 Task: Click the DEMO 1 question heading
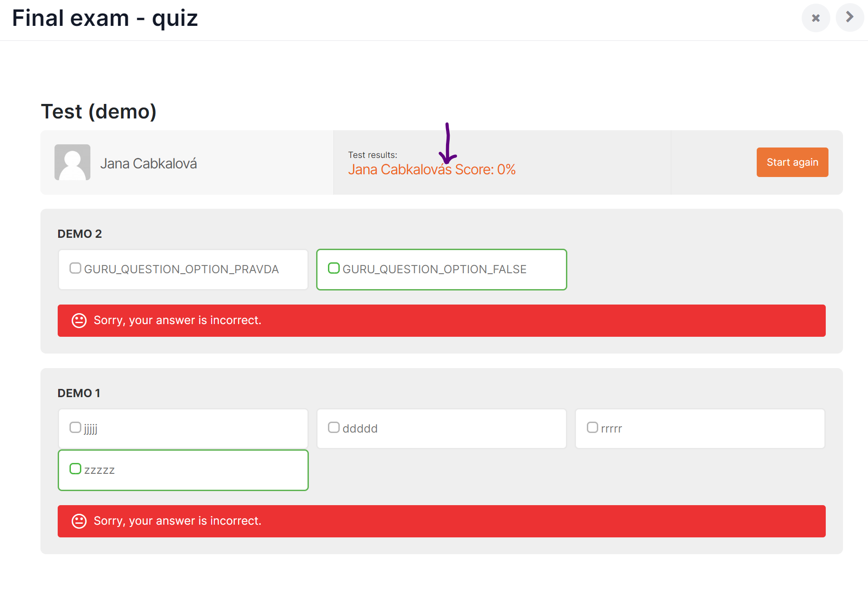pos(79,393)
